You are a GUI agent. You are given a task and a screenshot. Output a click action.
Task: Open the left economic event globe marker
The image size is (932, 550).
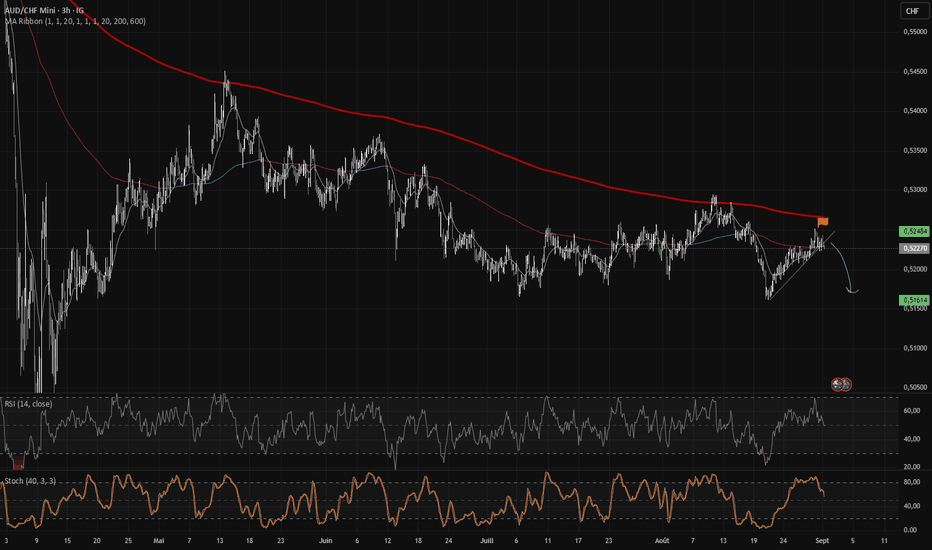tap(837, 384)
